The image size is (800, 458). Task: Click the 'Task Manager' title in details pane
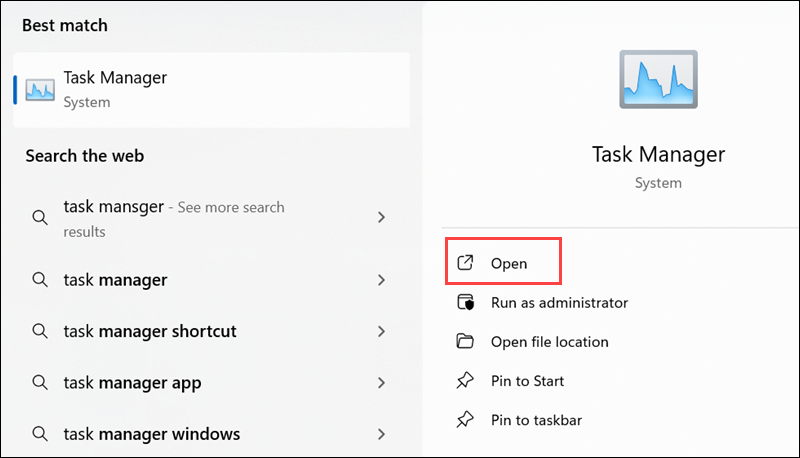point(658,155)
